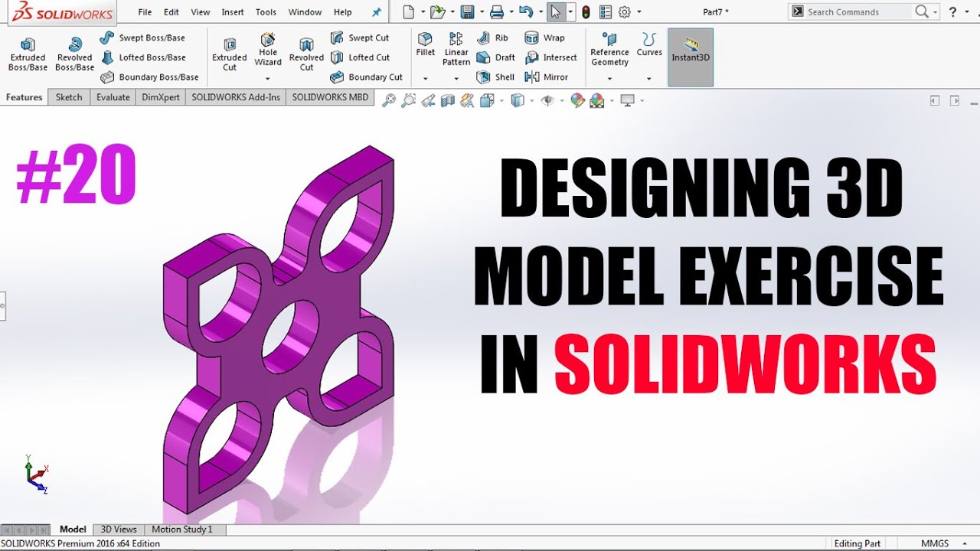Open the File menu
The height and width of the screenshot is (551, 980).
point(145,12)
